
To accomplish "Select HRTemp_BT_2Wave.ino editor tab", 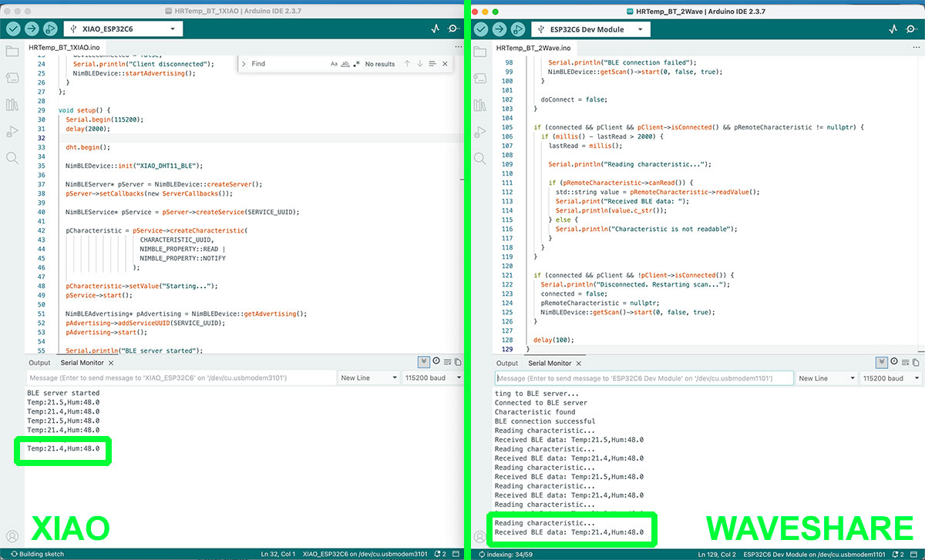I will tap(533, 48).
